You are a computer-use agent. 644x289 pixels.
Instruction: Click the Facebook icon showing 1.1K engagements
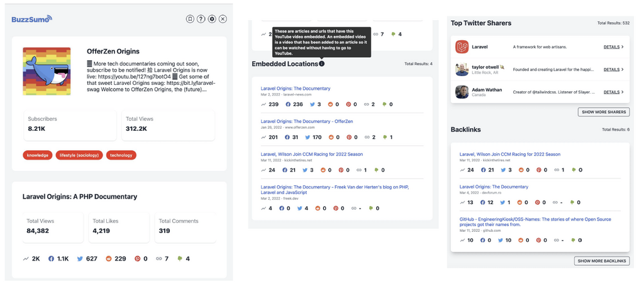[52, 258]
